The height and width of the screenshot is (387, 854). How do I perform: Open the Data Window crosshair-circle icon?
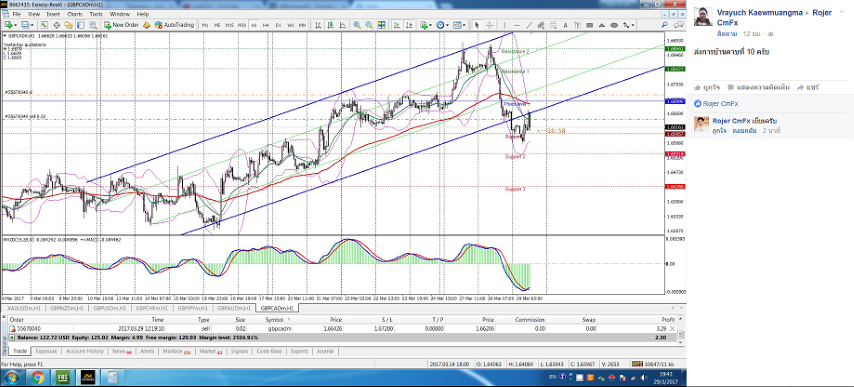pyautogui.click(x=57, y=24)
